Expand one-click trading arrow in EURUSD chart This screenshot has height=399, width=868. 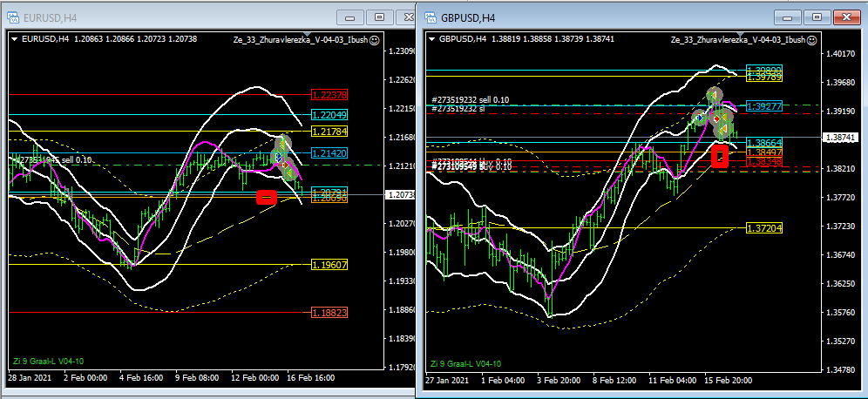(15, 39)
